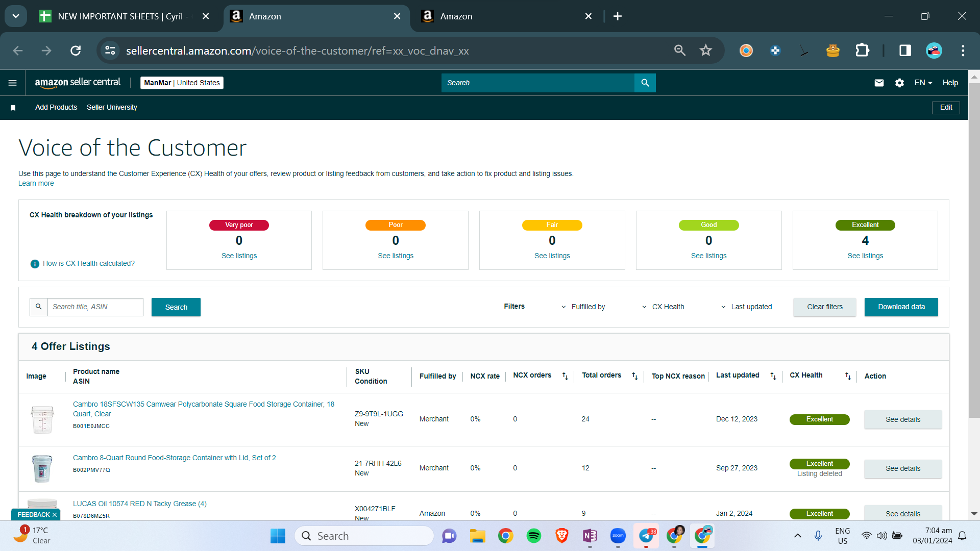Screen dimensions: 980x551
Task: Go back to the previous page
Action: point(18,51)
